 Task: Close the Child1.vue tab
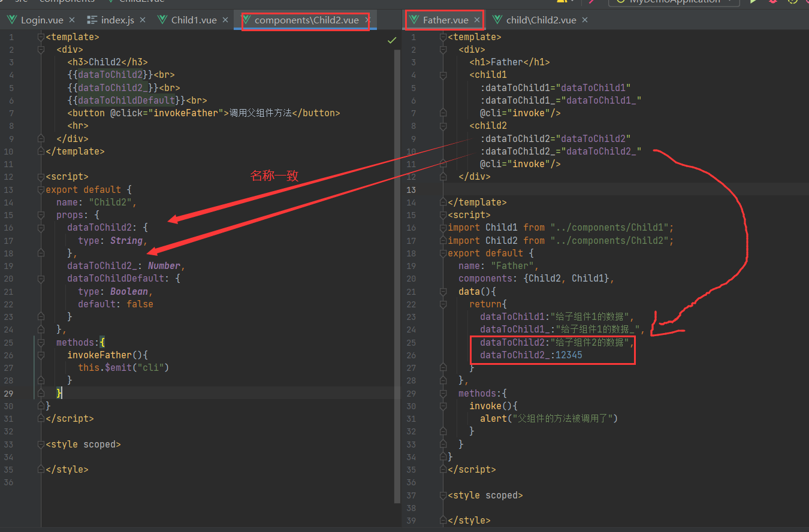click(x=225, y=20)
